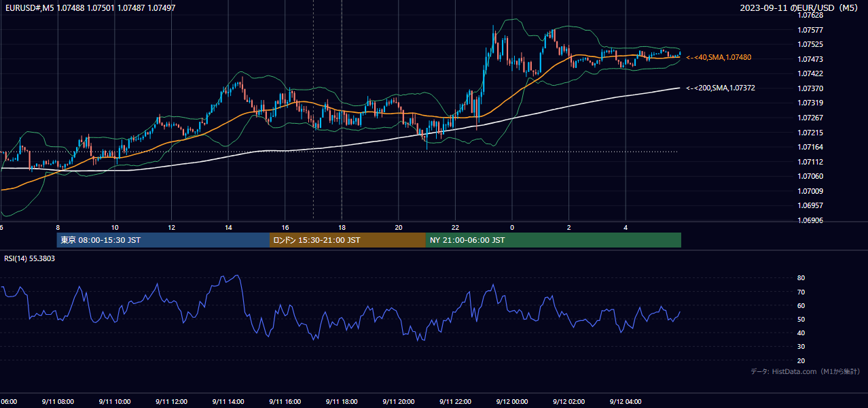The width and height of the screenshot is (868, 408).
Task: Click price axis label 1.06906
Action: [810, 220]
